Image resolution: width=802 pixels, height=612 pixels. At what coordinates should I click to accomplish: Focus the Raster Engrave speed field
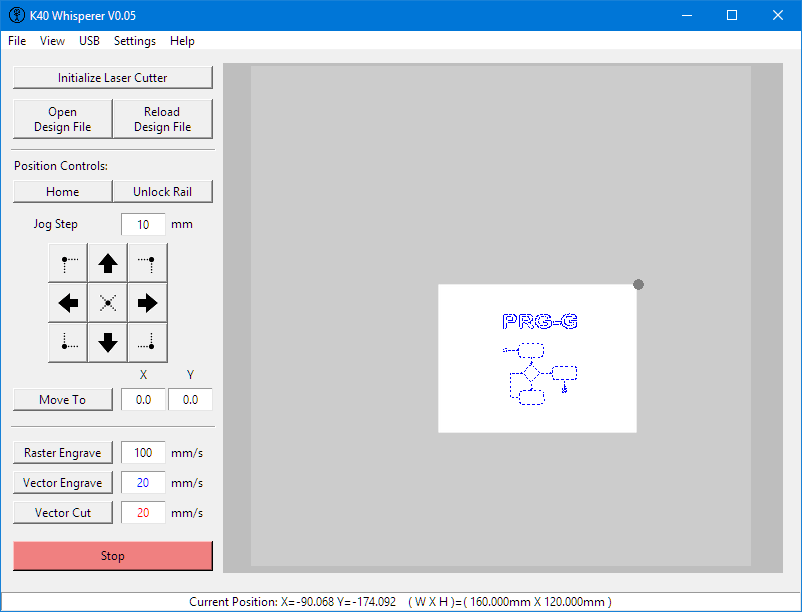143,453
